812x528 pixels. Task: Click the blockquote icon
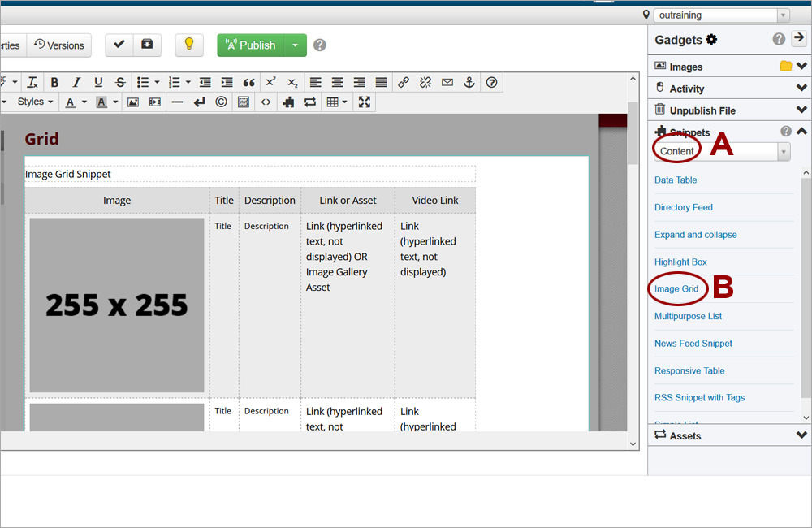[x=248, y=82]
